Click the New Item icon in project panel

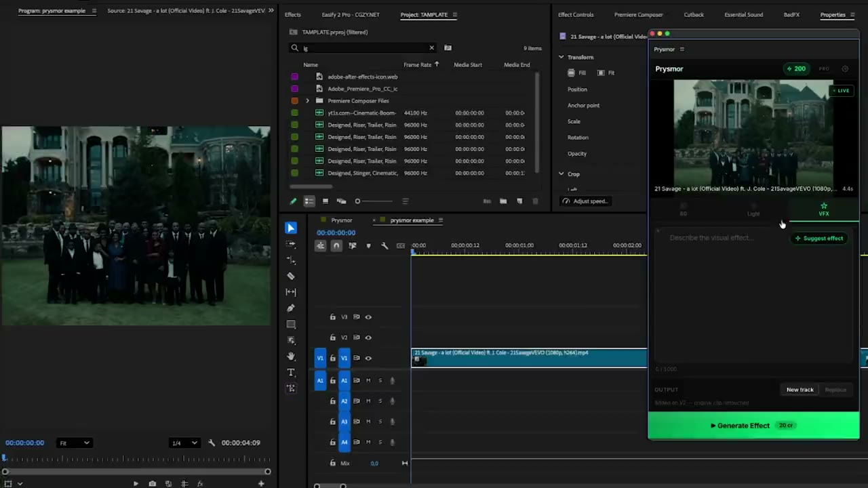pos(519,201)
